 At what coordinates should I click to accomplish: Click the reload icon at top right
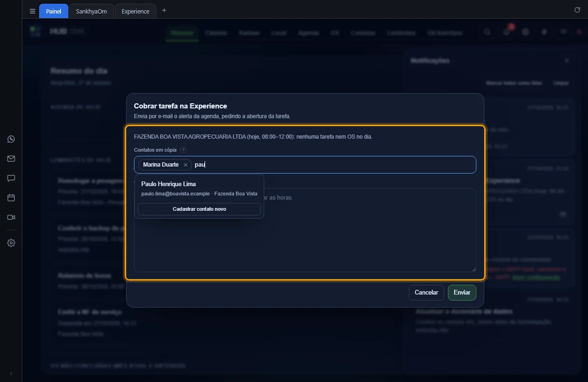pyautogui.click(x=577, y=10)
